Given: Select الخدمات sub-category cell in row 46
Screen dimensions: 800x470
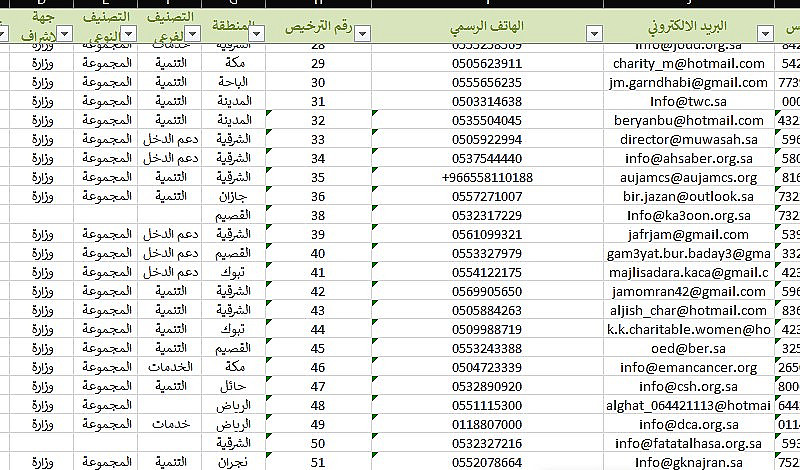Looking at the screenshot, I should [x=170, y=367].
